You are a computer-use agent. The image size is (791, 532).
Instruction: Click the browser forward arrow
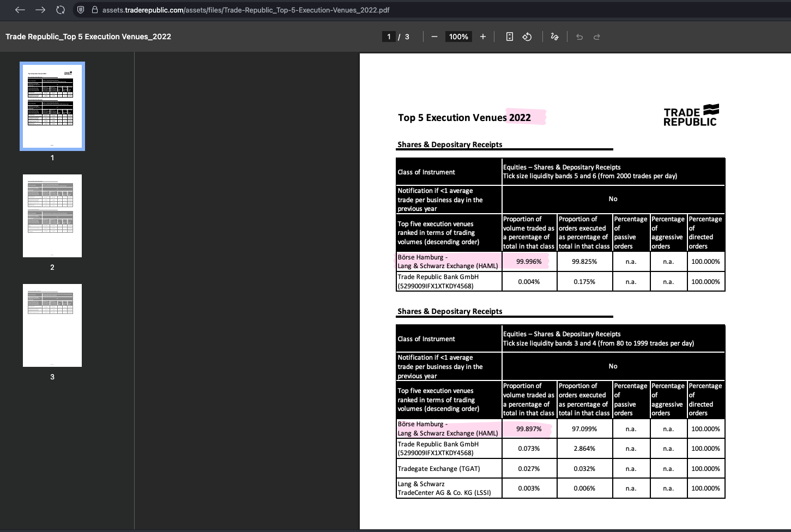click(40, 10)
